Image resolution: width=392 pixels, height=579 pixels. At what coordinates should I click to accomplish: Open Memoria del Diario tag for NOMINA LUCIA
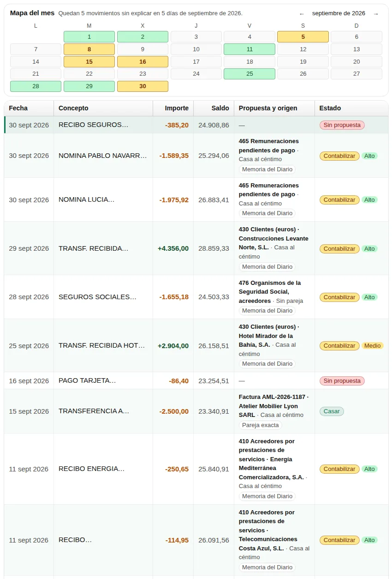(267, 213)
